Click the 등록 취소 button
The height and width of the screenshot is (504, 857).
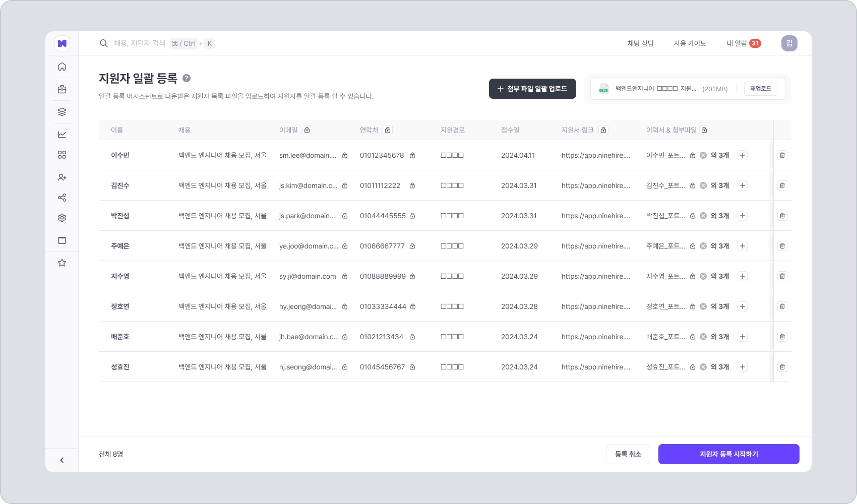628,454
